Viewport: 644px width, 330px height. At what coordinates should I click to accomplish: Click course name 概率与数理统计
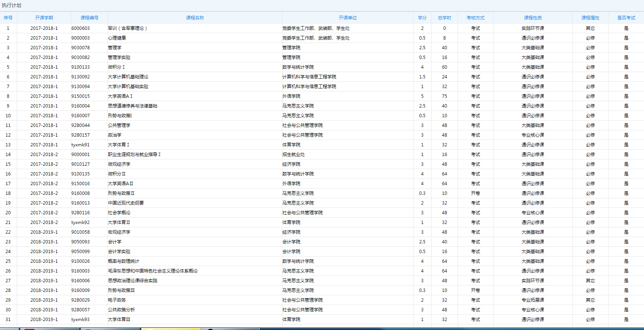pyautogui.click(x=124, y=261)
